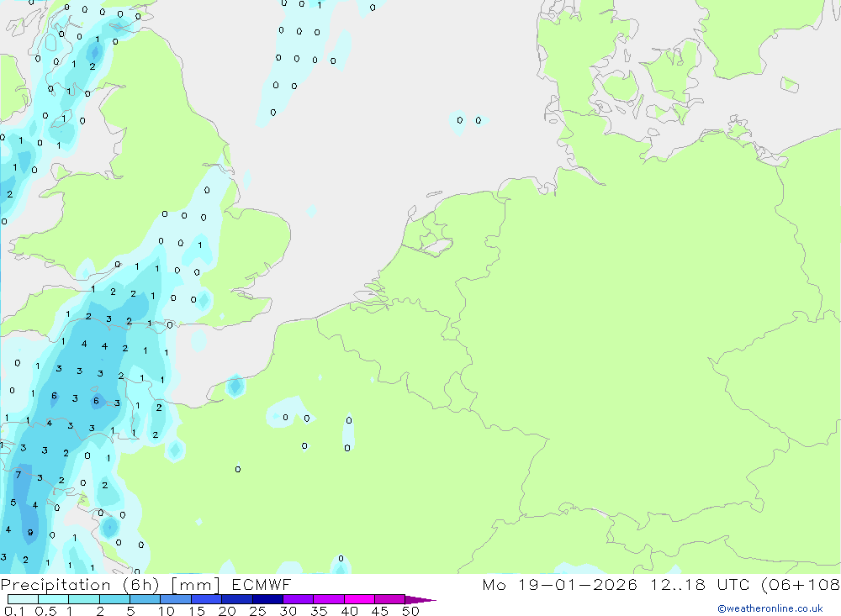841x616 pixels.
Task: Click the '0.5' legend scale label
Action: 45,611
